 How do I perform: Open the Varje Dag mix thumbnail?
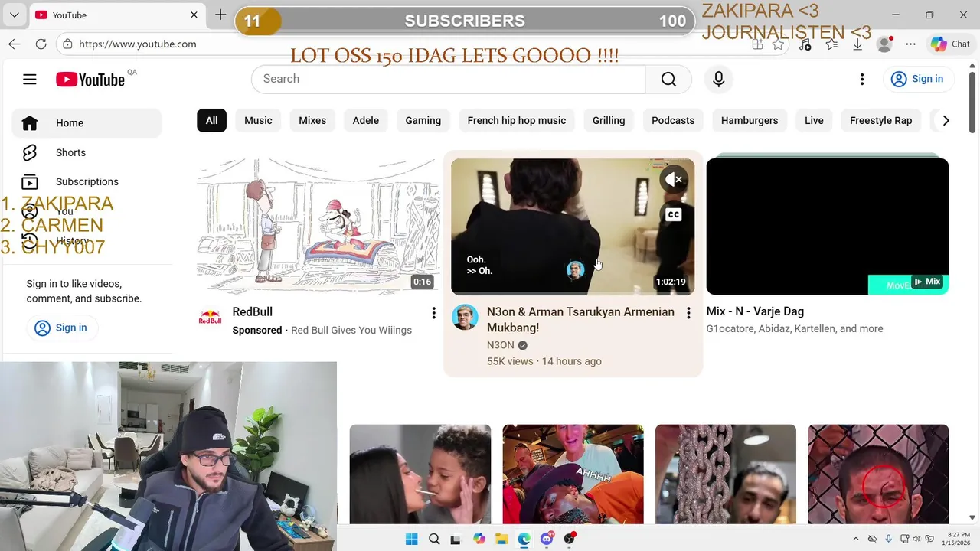point(828,227)
